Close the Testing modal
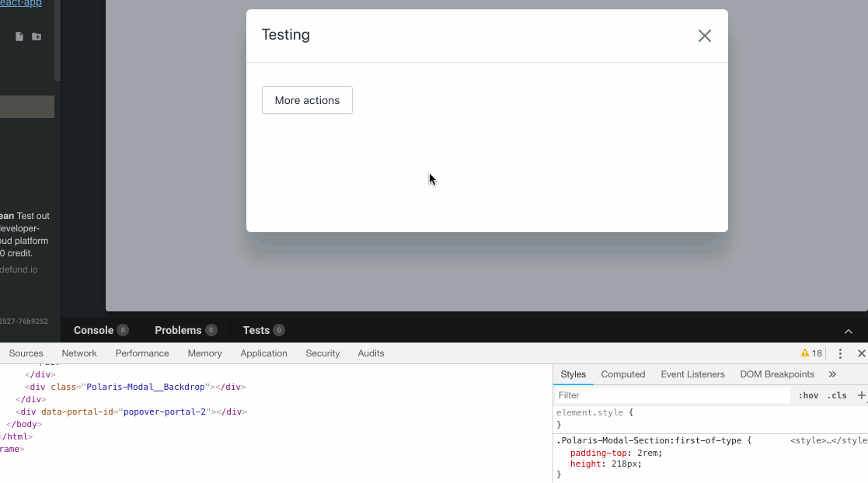Screen dimensions: 868x483 pyautogui.click(x=704, y=35)
